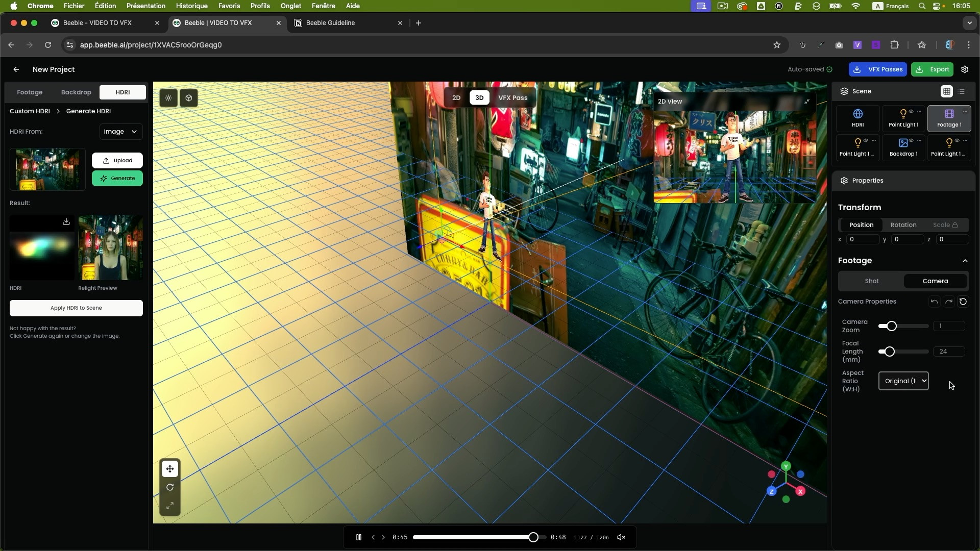Toggle eye on Point Light card right of Backdrop
Image resolution: width=980 pixels, height=551 pixels.
(957, 140)
